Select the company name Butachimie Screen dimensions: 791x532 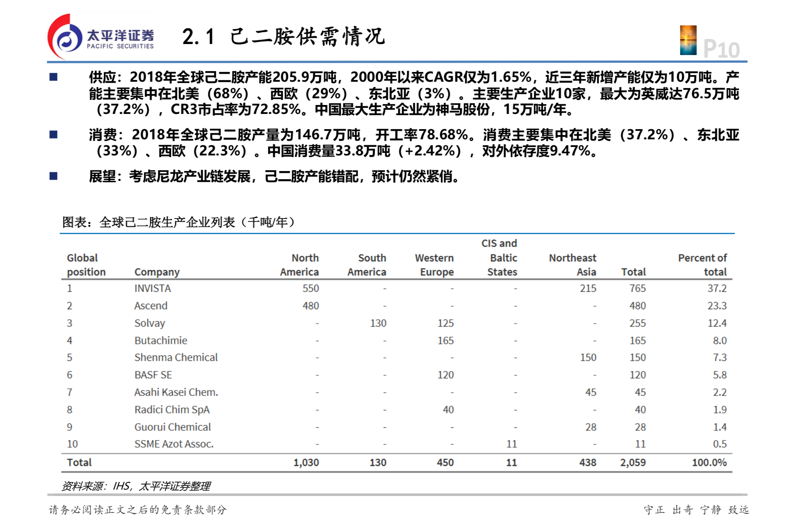(160, 341)
